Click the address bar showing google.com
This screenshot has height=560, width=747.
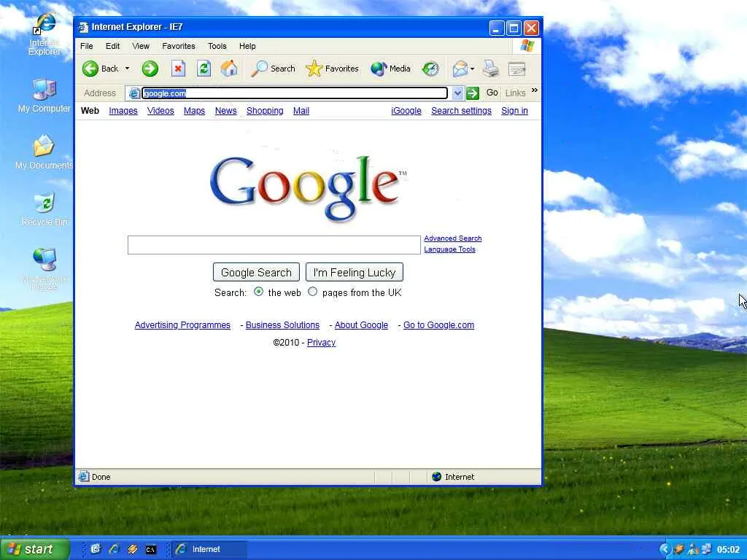tap(295, 93)
